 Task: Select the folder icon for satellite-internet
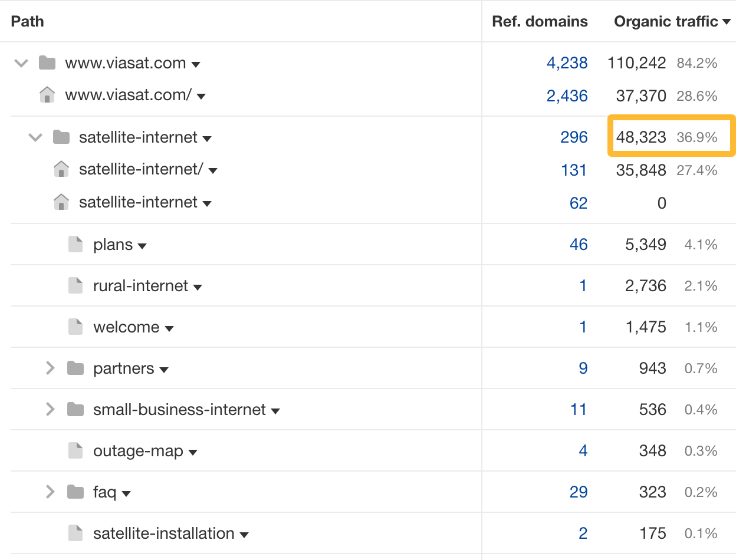point(75,137)
